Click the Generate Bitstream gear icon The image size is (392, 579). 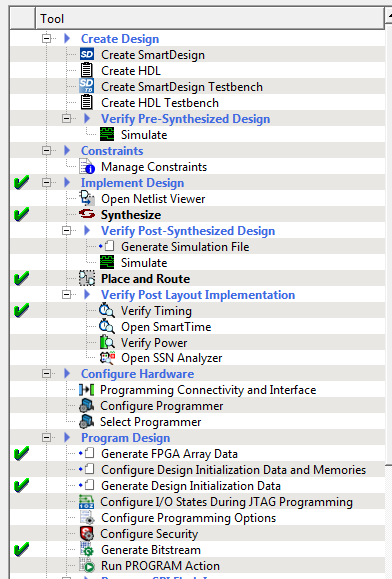click(87, 549)
